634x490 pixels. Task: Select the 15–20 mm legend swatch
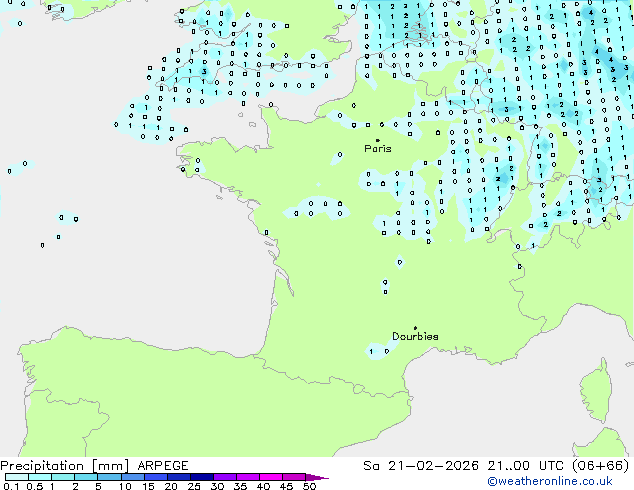coord(155,477)
